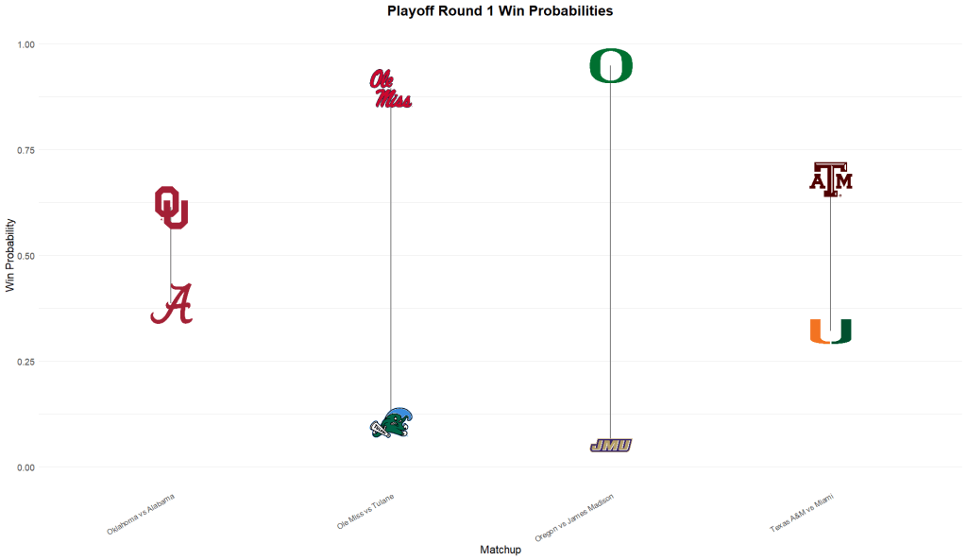Click the 0.50 y-axis tick label
This screenshot has width=967, height=560.
tap(26, 256)
